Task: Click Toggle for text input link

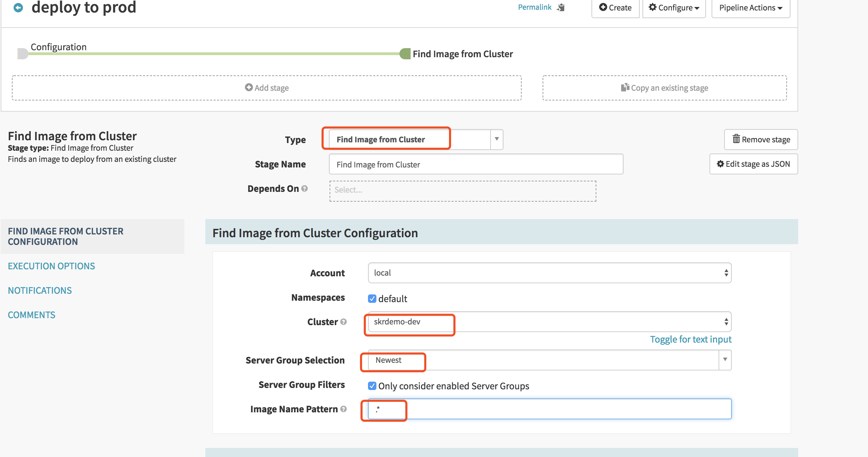Action: [x=690, y=339]
